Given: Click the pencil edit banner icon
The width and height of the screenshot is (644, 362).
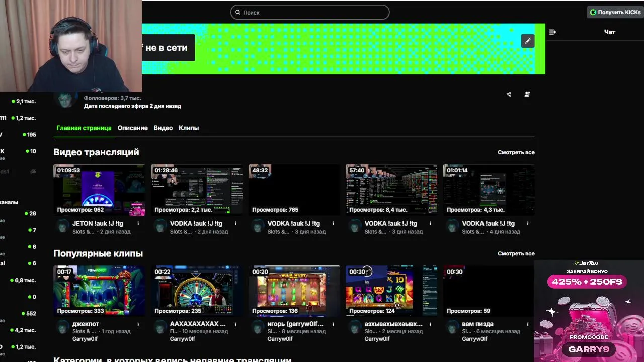Looking at the screenshot, I should pos(527,41).
